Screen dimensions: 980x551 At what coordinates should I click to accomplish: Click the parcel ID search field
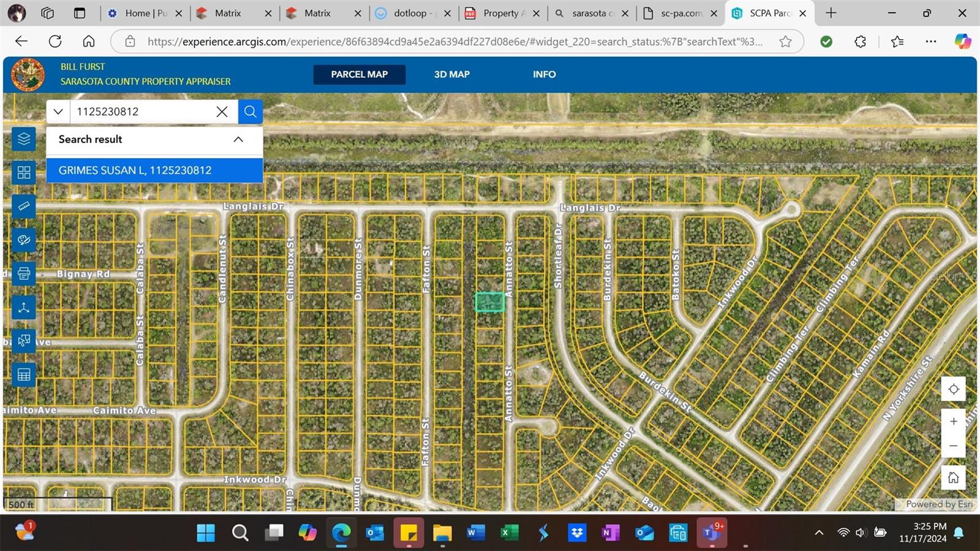click(141, 112)
